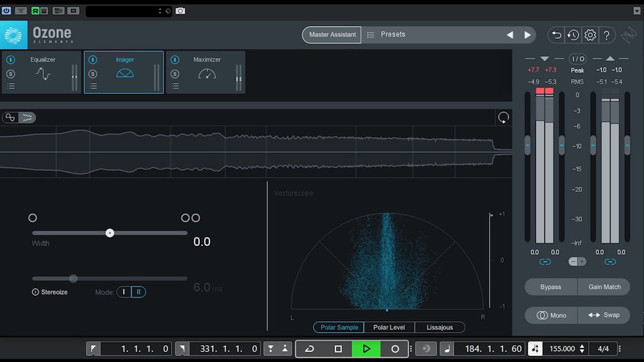Click the transport Record button
The image size is (644, 362).
click(394, 349)
